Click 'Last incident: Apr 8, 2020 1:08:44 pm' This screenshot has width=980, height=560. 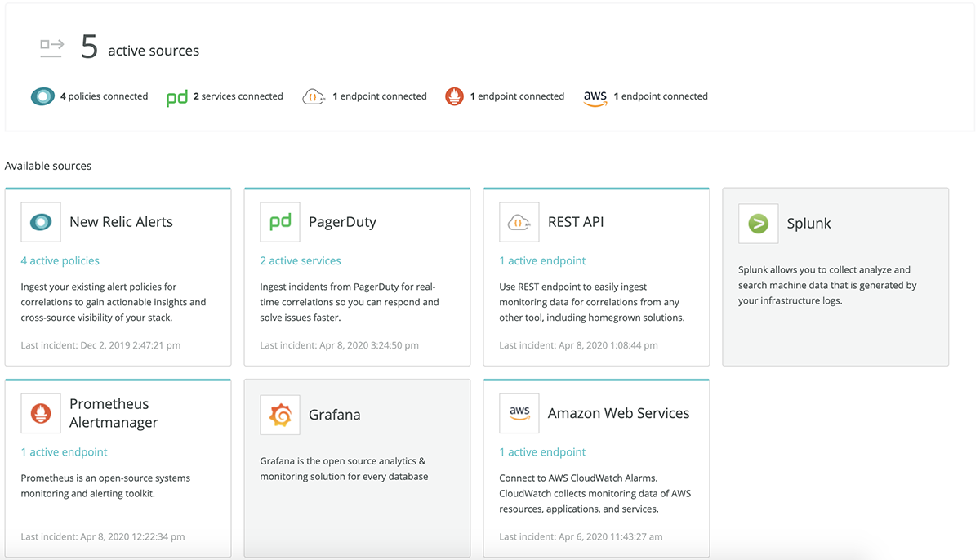[579, 345]
